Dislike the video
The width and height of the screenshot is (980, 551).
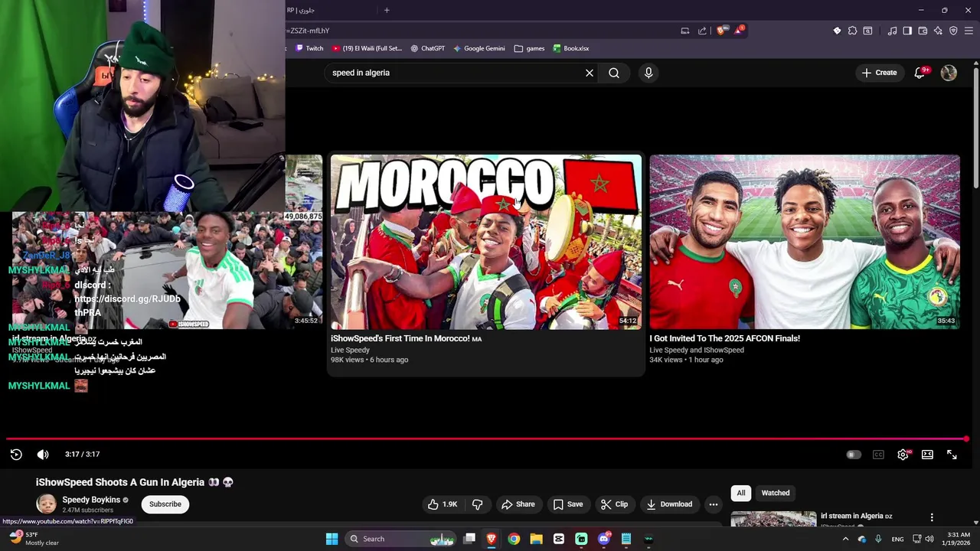click(478, 504)
